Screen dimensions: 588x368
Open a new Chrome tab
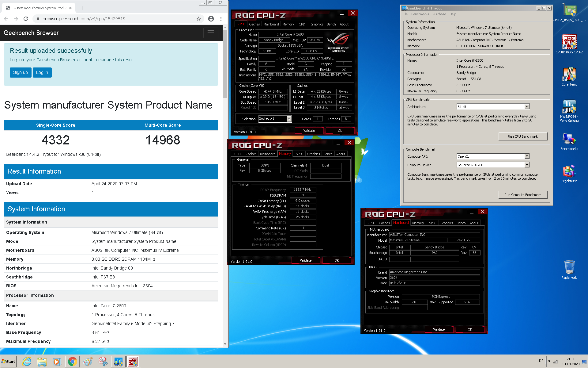point(82,8)
